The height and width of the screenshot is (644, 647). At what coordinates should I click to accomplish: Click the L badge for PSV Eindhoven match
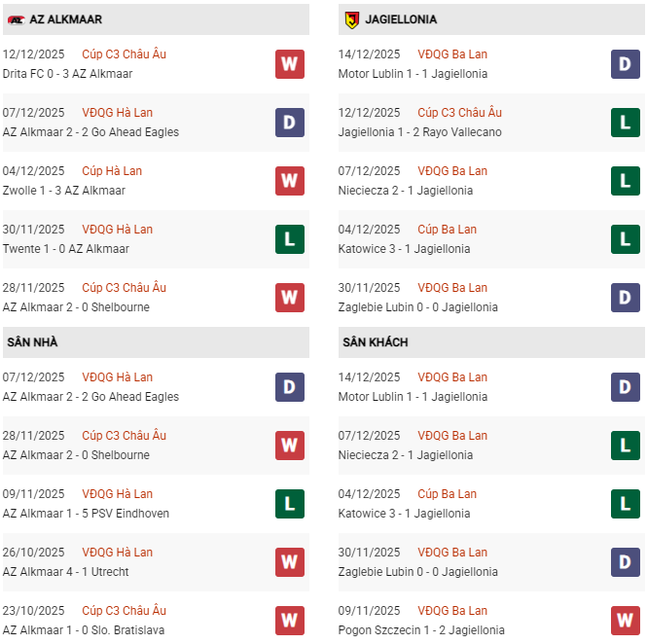290,504
